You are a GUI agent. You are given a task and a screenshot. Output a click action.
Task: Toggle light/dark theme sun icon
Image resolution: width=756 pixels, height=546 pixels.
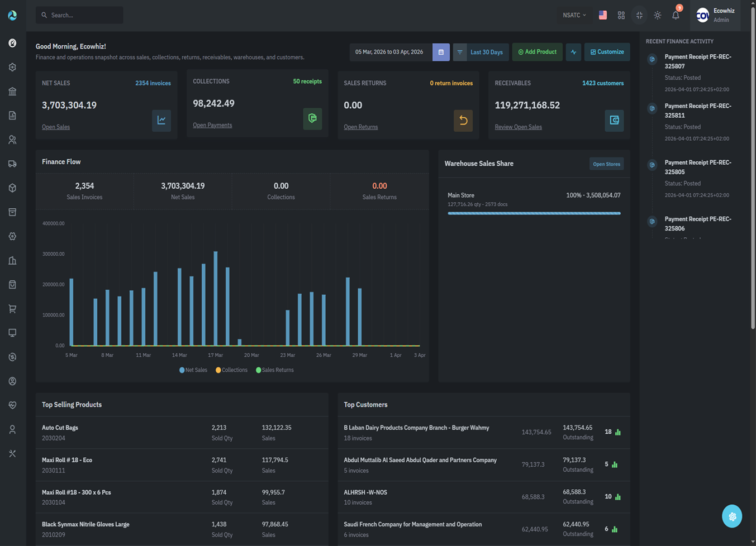(x=658, y=16)
